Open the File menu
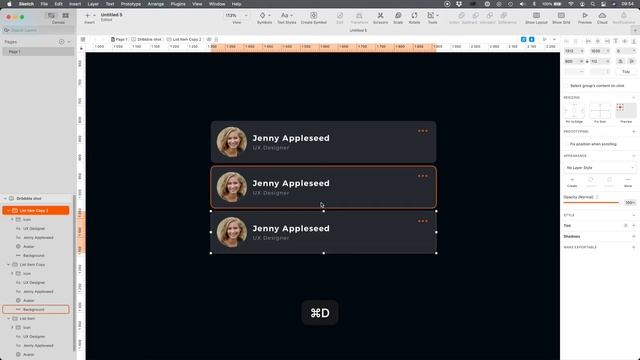Image resolution: width=640 pixels, height=360 pixels. [44, 4]
